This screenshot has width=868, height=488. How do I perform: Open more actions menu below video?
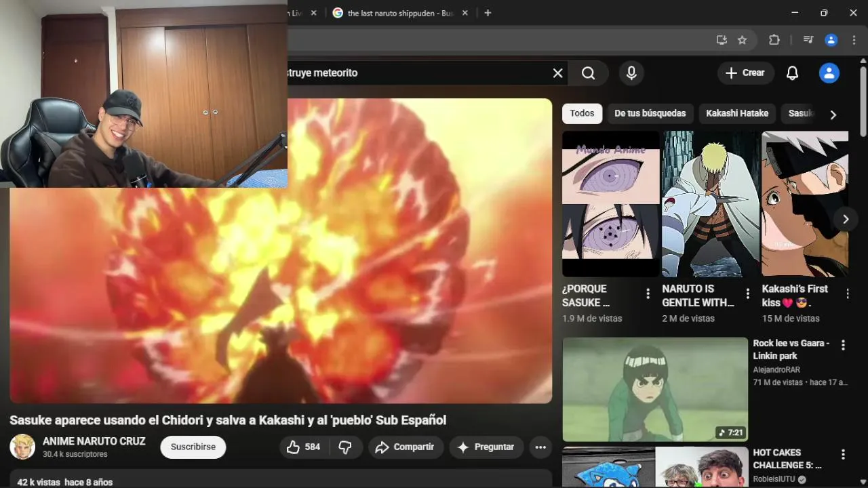click(540, 447)
